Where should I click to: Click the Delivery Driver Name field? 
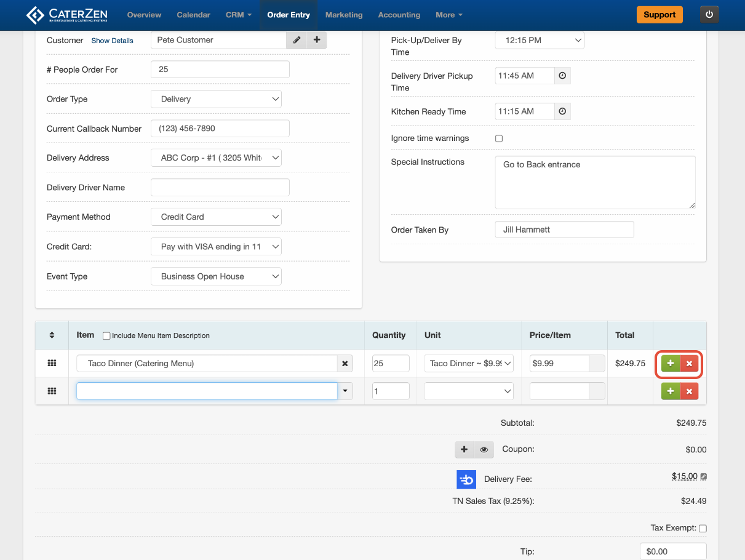(x=220, y=188)
